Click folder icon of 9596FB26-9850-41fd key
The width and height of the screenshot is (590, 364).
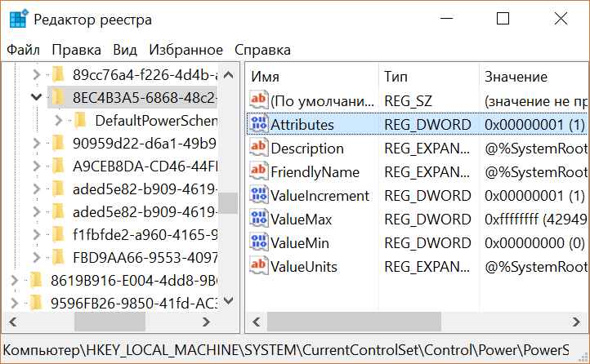point(36,303)
